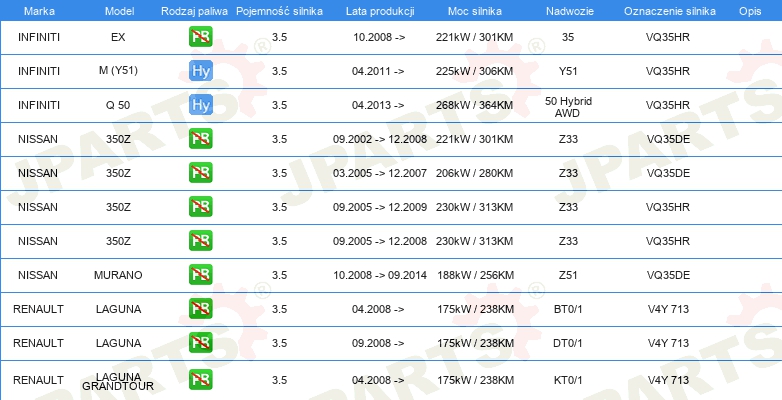Click NISSAN brand in MURANO row

[x=38, y=275]
